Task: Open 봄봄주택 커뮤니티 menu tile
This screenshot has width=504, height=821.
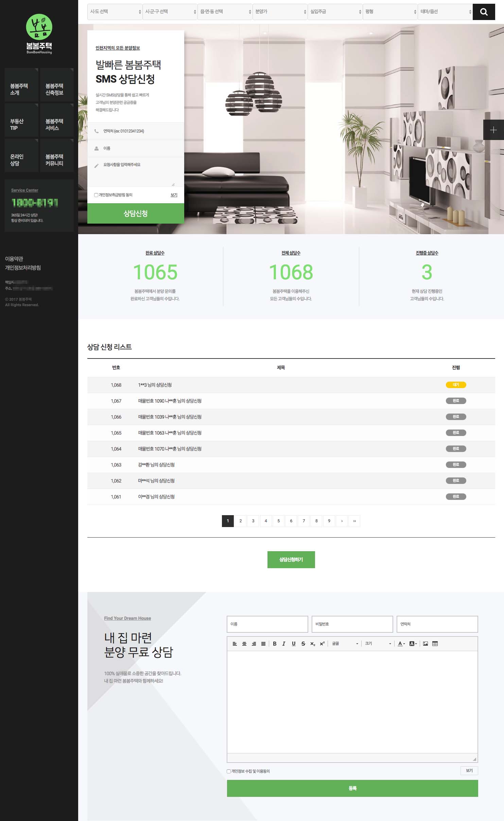Action: pos(57,156)
